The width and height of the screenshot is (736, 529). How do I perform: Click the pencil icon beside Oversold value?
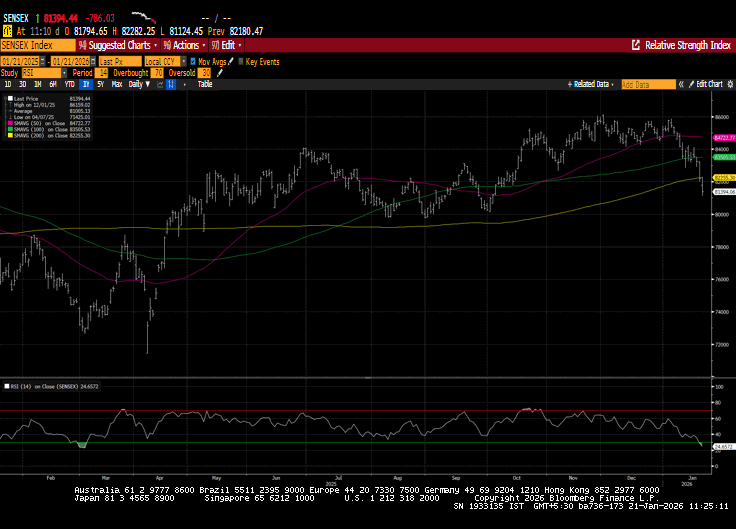[x=219, y=73]
